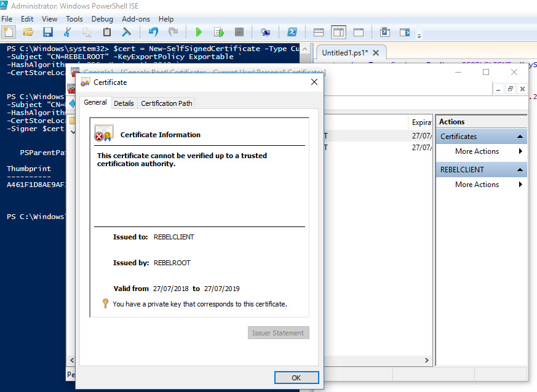The height and width of the screenshot is (392, 537).
Task: Save the script using the floppy disk icon
Action: click(47, 32)
